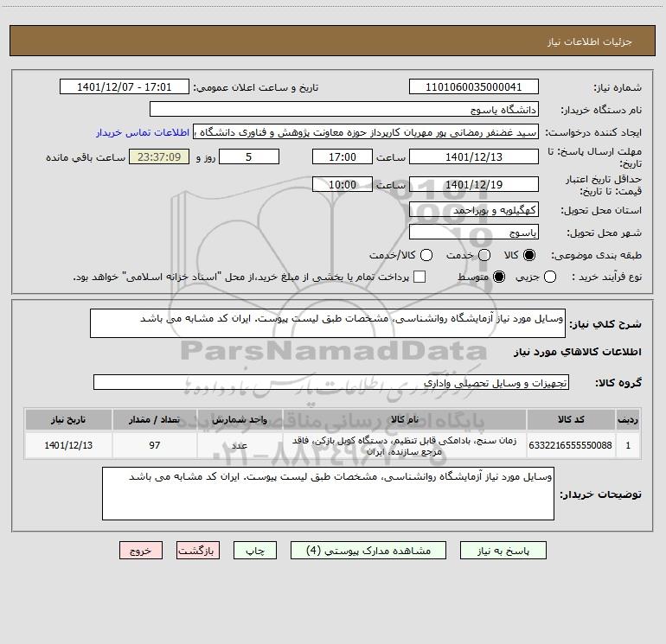Image resolution: width=666 pixels, height=644 pixels.
Task: Click the price validity date 1401/12/19 field
Action: (x=474, y=184)
